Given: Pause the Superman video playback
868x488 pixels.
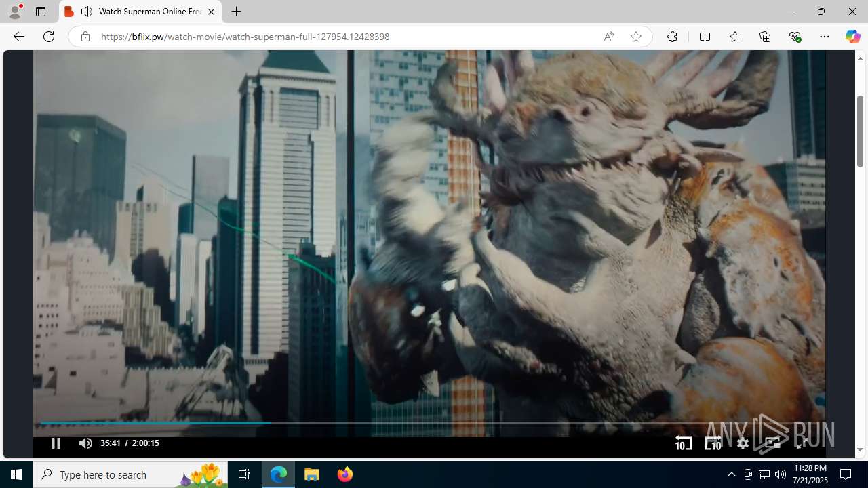Looking at the screenshot, I should click(56, 443).
